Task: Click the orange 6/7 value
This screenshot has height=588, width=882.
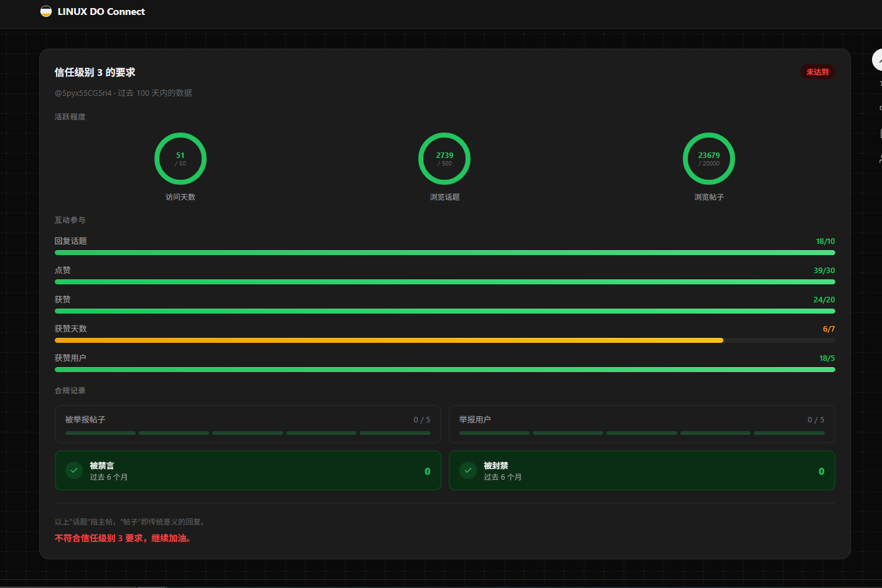Action: (829, 329)
